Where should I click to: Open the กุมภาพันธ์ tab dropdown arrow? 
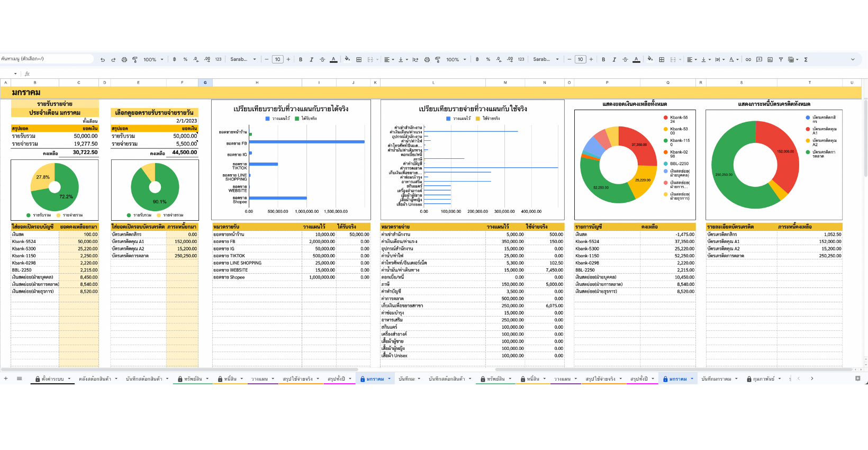point(780,379)
